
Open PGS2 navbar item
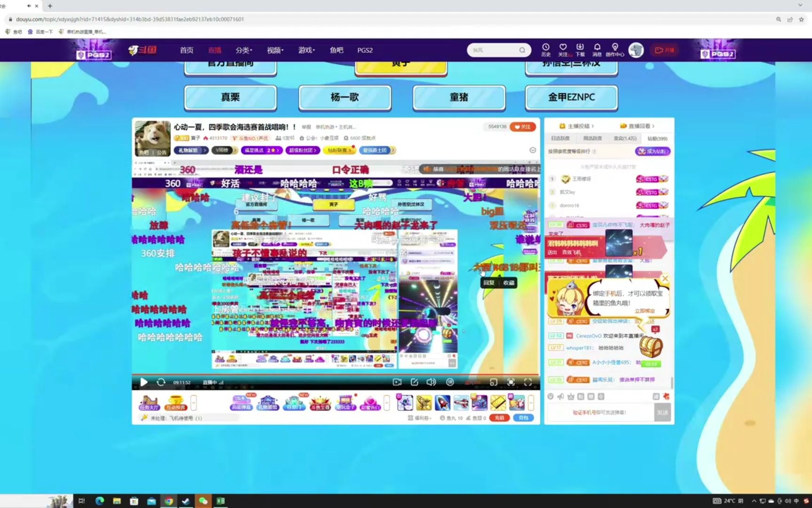pos(365,50)
